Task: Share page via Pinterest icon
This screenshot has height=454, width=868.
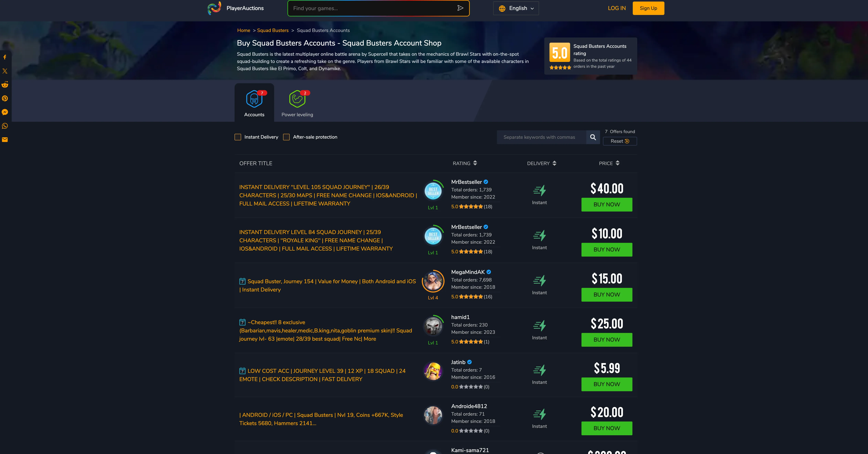Action: [5, 98]
